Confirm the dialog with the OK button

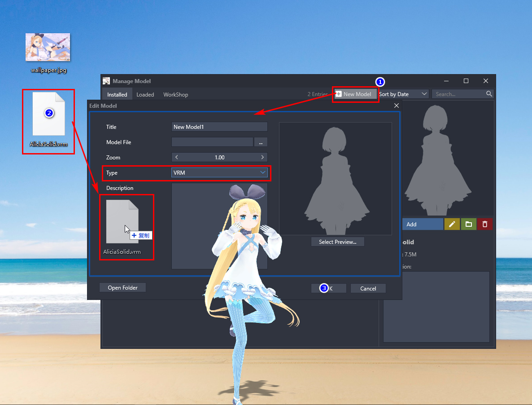(328, 288)
